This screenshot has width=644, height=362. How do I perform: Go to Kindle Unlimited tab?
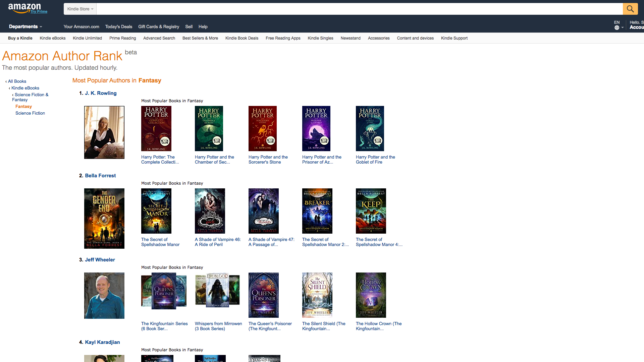[x=87, y=38]
